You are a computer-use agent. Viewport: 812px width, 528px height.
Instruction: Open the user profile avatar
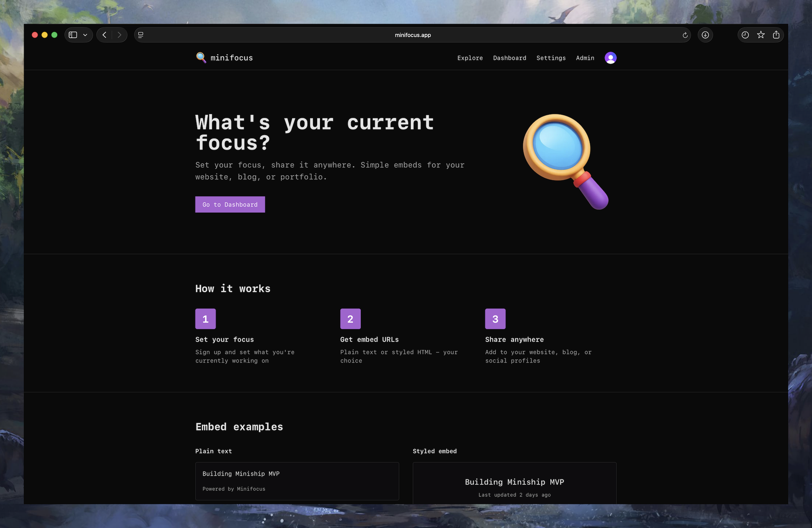[610, 58]
